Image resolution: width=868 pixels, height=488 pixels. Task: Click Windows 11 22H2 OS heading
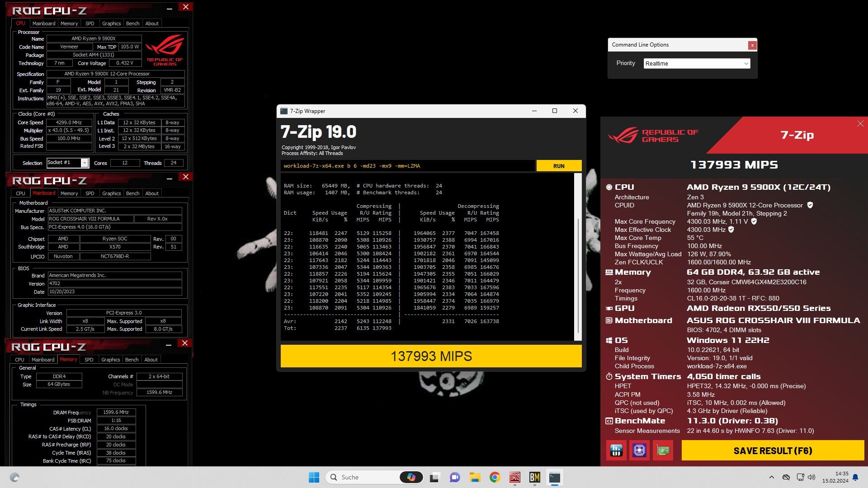click(x=728, y=340)
